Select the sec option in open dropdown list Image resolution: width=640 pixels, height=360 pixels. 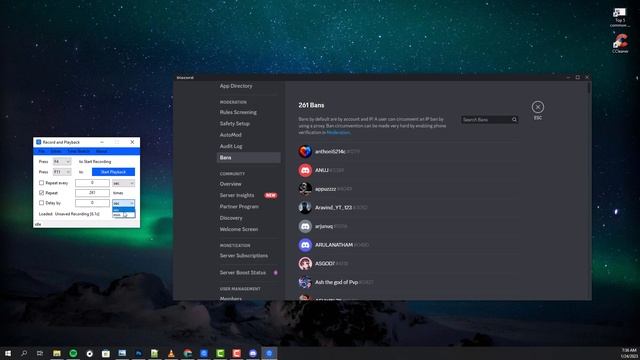click(123, 210)
